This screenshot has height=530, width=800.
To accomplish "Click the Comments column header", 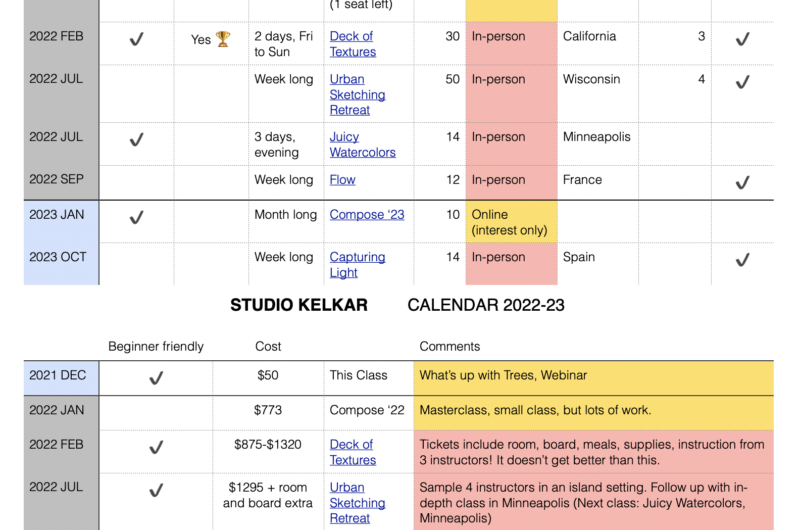I will tap(449, 346).
